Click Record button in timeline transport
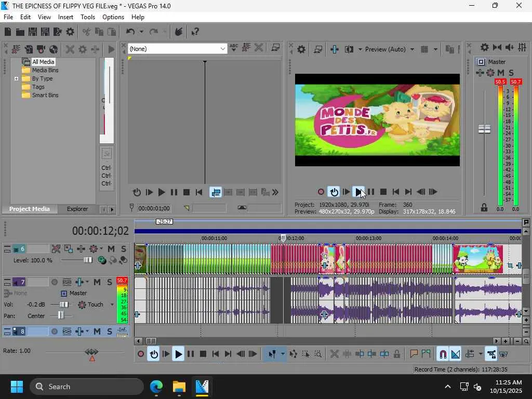 coord(141,354)
